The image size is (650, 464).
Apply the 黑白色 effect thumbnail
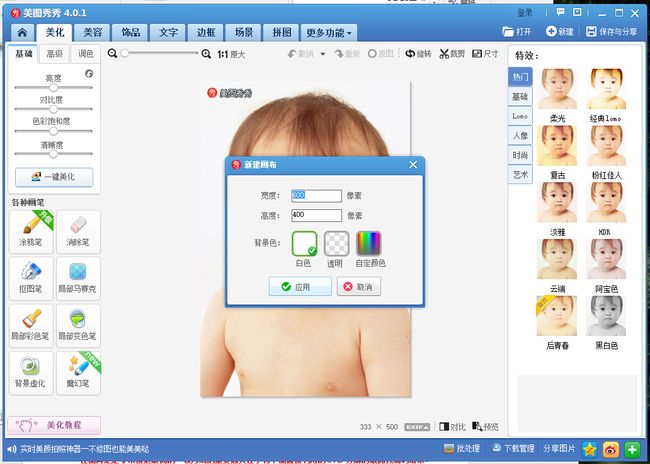coord(606,316)
